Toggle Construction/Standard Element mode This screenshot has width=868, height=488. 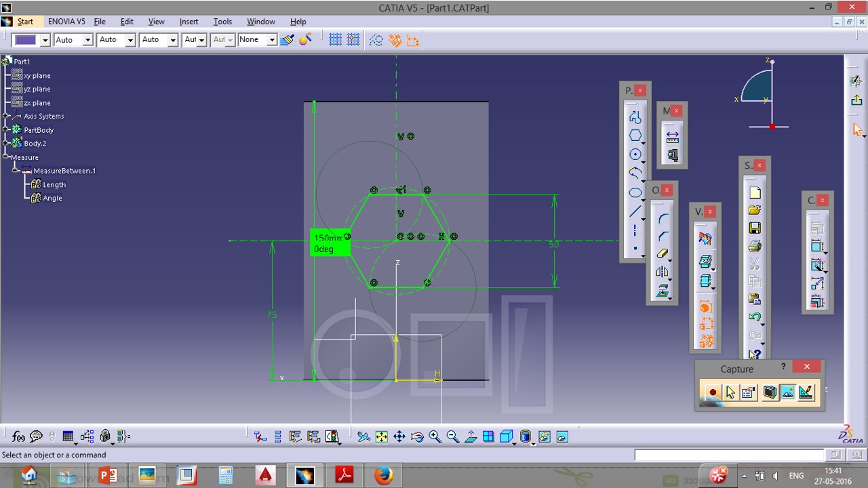pos(376,40)
